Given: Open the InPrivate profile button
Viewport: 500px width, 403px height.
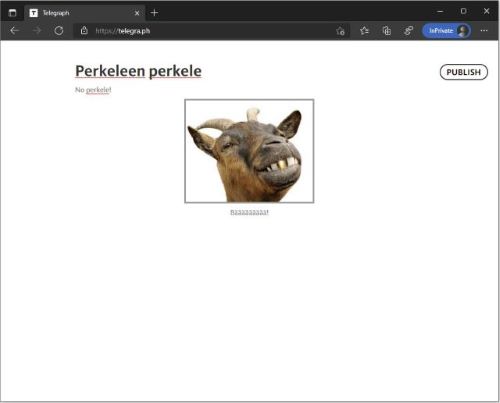Looking at the screenshot, I should (x=447, y=31).
